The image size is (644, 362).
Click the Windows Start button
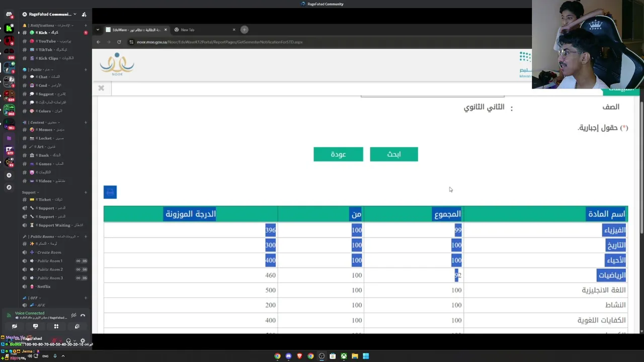tap(366, 356)
